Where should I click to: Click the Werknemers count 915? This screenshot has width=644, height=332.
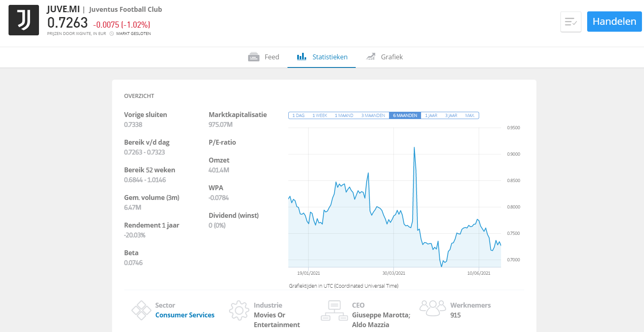pyautogui.click(x=456, y=315)
